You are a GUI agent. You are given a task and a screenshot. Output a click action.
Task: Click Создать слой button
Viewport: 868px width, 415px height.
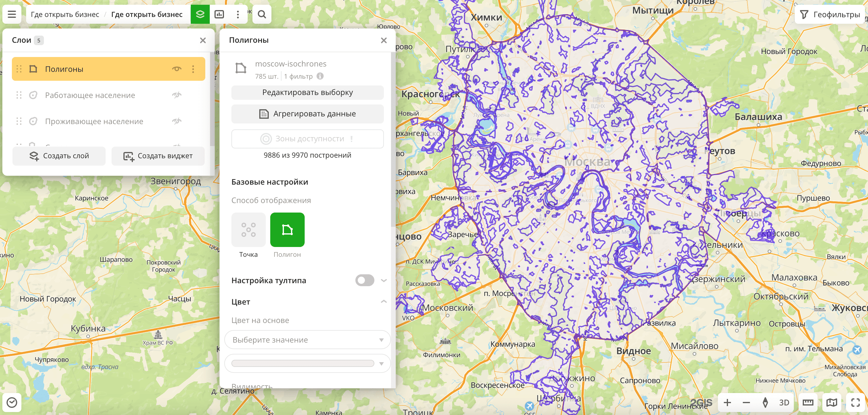(59, 156)
